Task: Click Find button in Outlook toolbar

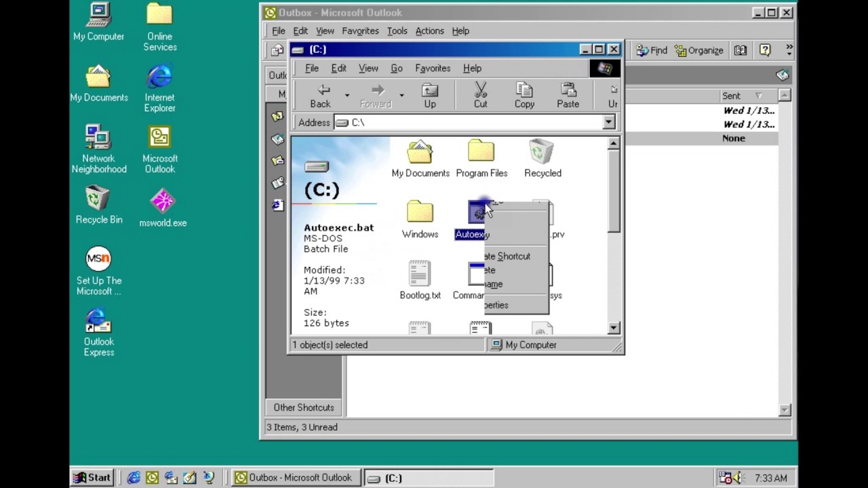Action: 651,50
